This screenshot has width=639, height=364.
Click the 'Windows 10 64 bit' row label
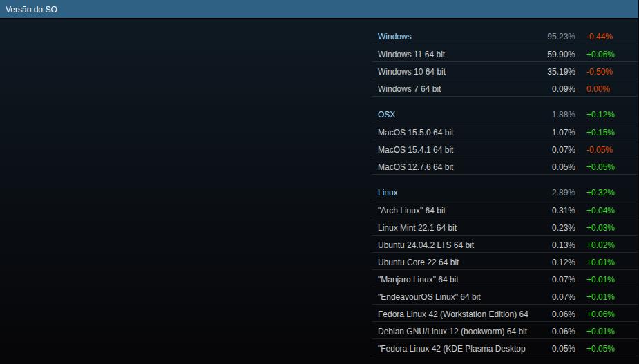pyautogui.click(x=412, y=72)
